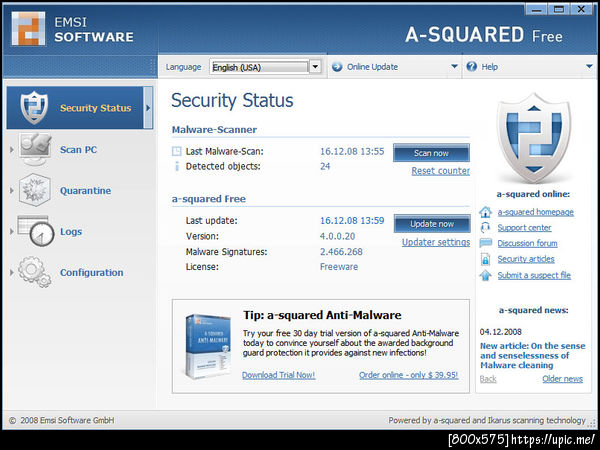The width and height of the screenshot is (600, 450).
Task: Click the Help menu label
Action: (x=489, y=67)
